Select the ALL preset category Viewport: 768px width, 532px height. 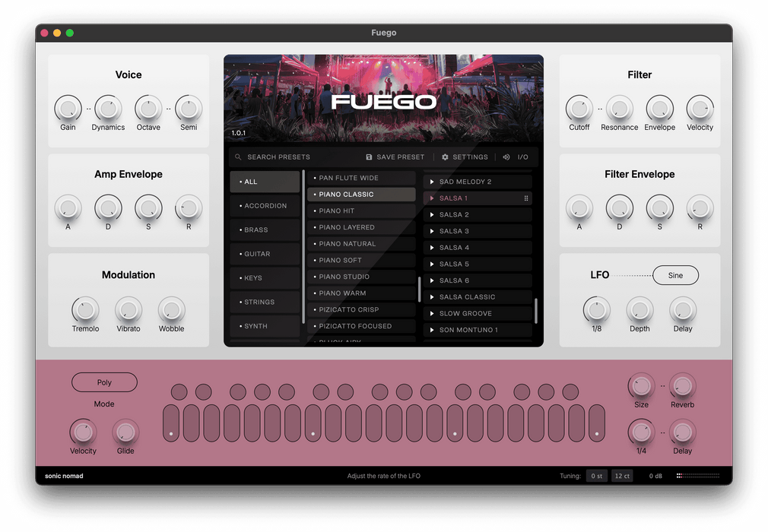point(265,182)
